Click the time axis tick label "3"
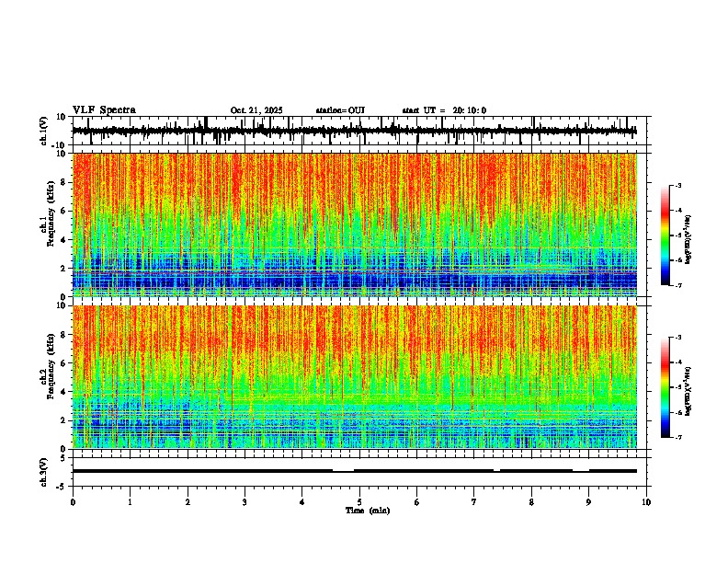The image size is (728, 563). 245,502
